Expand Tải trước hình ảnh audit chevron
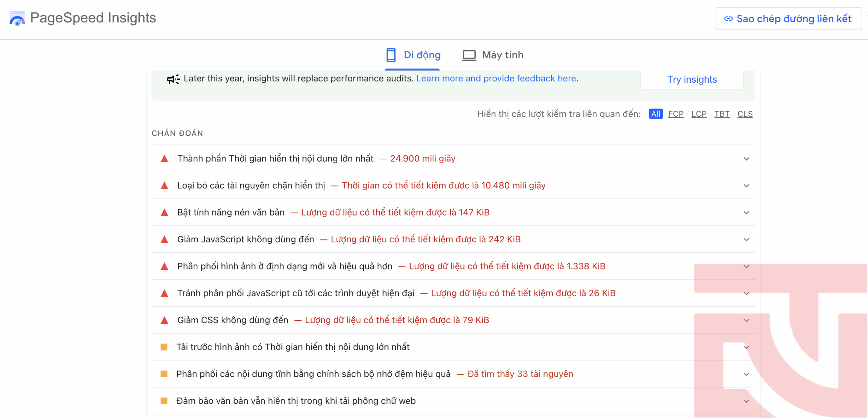This screenshot has height=418, width=868. (746, 347)
